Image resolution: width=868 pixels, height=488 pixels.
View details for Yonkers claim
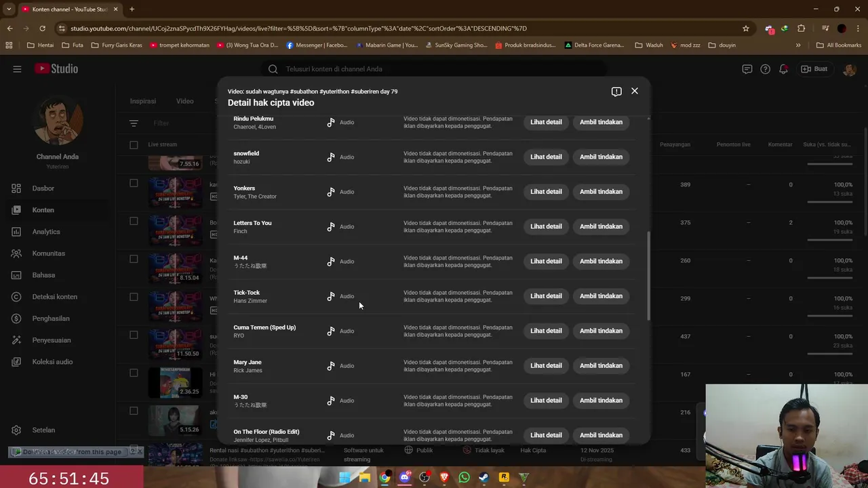(x=546, y=192)
